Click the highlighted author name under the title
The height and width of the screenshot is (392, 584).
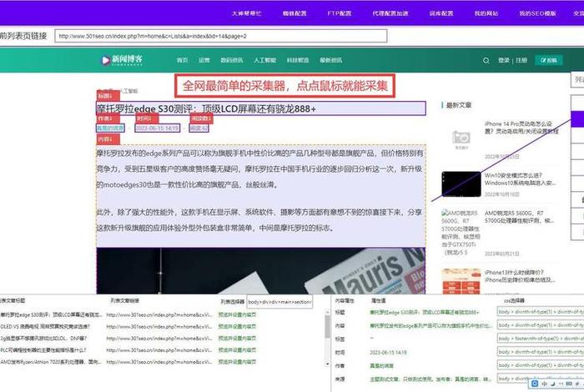[x=110, y=128]
